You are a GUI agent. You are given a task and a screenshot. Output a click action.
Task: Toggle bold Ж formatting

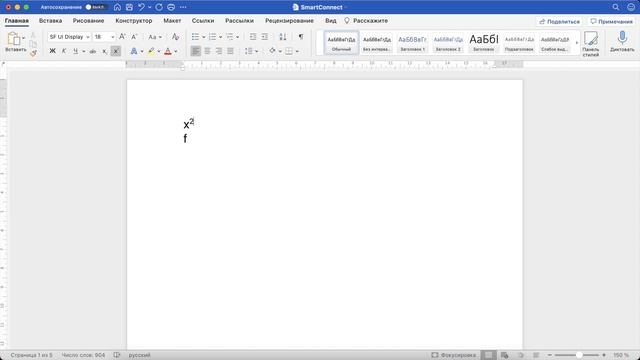point(53,51)
